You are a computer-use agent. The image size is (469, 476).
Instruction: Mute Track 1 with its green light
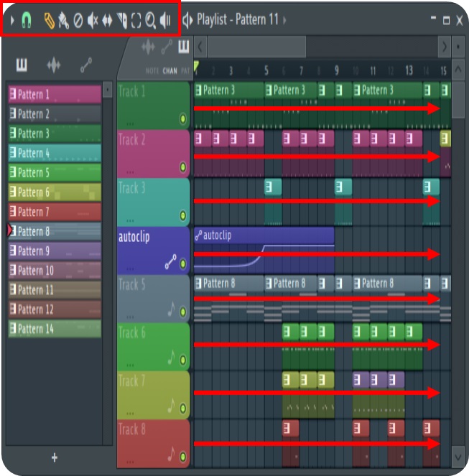[183, 118]
